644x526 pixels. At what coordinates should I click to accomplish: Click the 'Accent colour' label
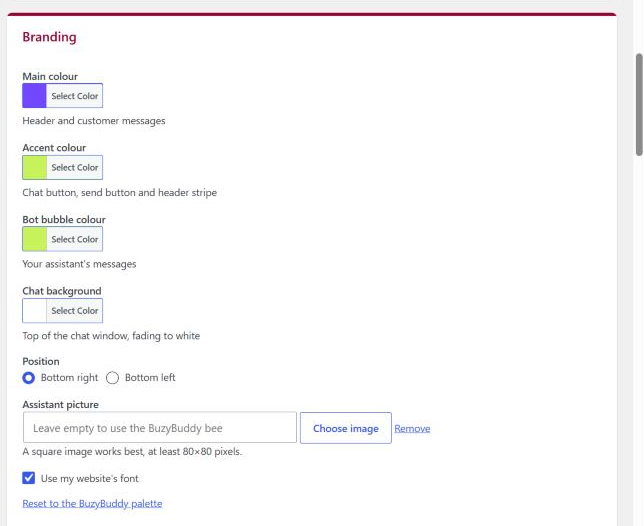pyautogui.click(x=54, y=148)
